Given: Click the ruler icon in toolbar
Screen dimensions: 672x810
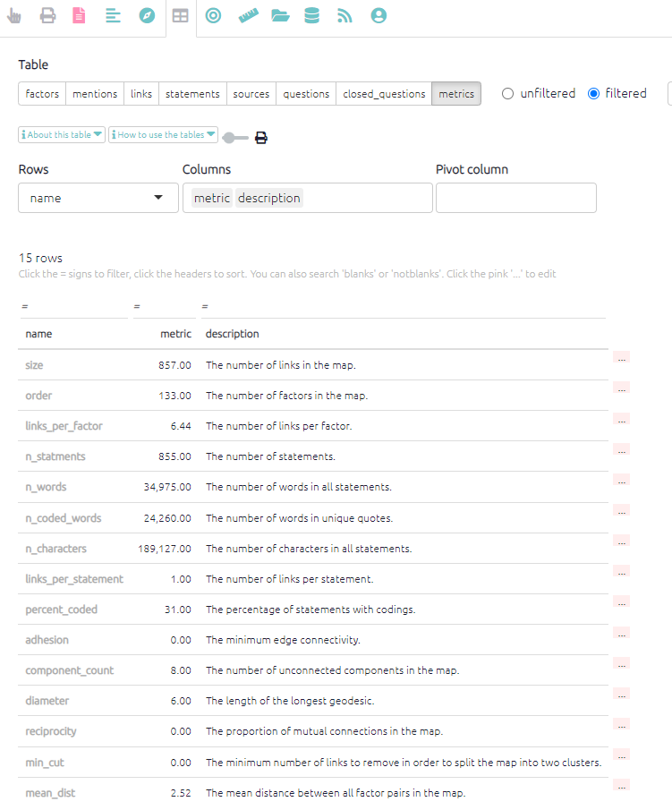Looking at the screenshot, I should point(248,16).
